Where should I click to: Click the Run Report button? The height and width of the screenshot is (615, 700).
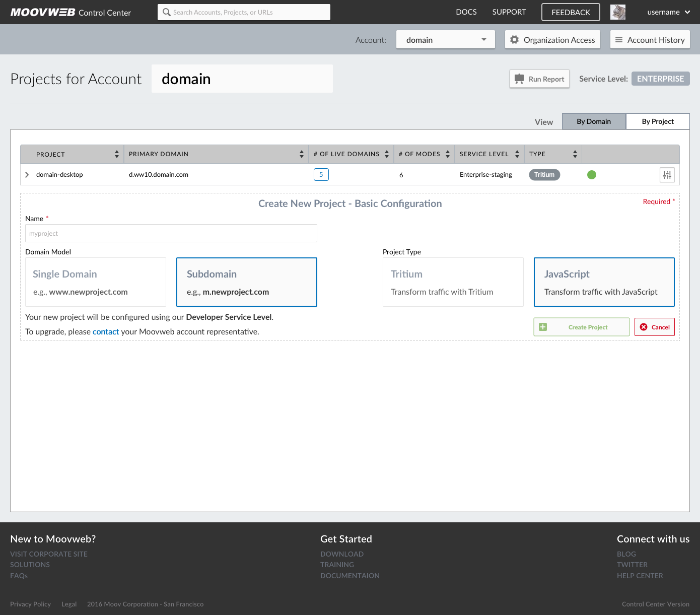coord(539,79)
